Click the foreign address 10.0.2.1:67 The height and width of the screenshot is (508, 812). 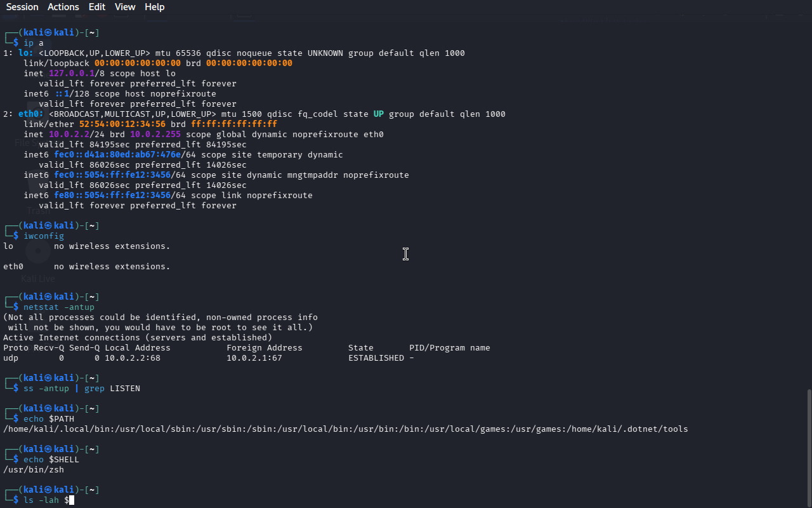(254, 358)
